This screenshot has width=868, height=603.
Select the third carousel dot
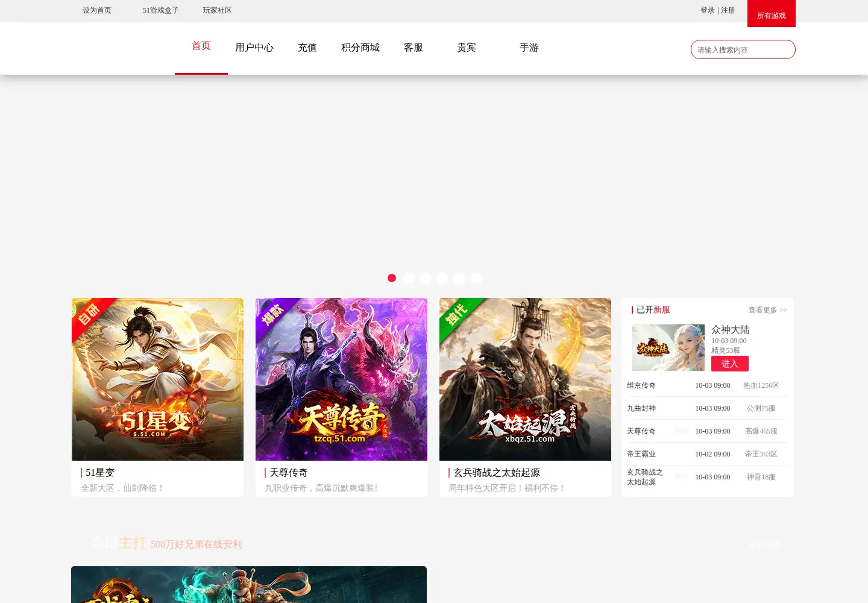(426, 278)
